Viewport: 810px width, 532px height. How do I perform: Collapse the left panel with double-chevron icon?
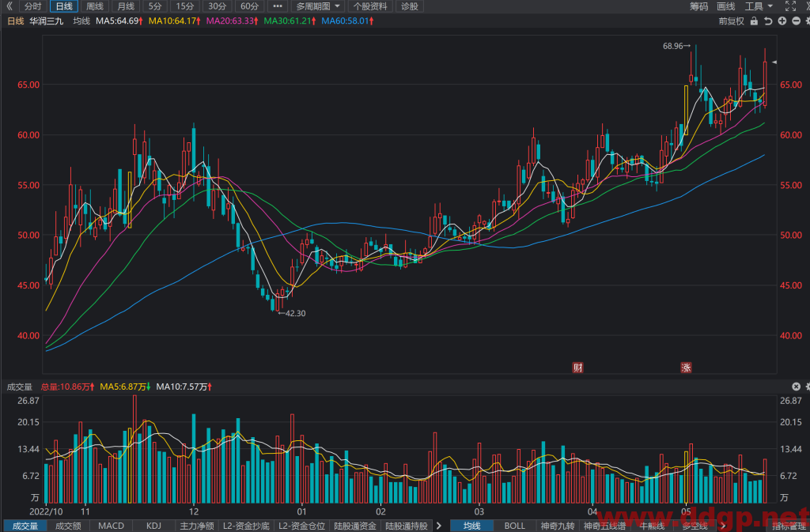(x=9, y=6)
